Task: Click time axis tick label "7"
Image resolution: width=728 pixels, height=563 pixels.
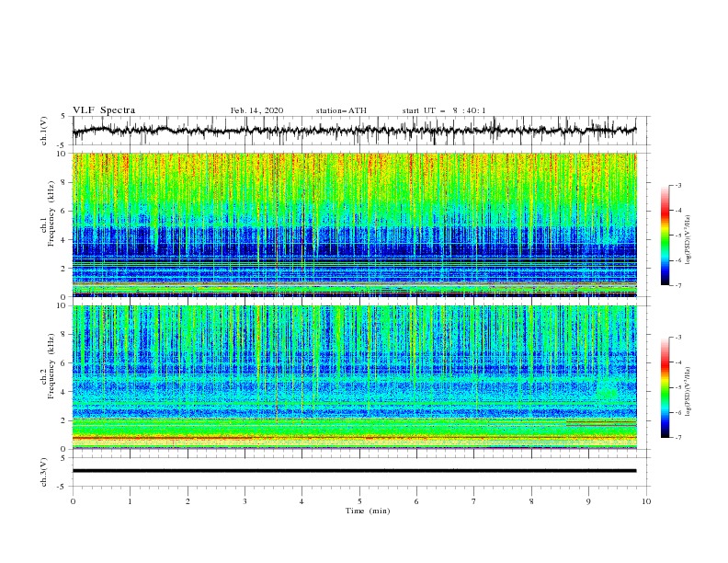Action: coord(474,501)
